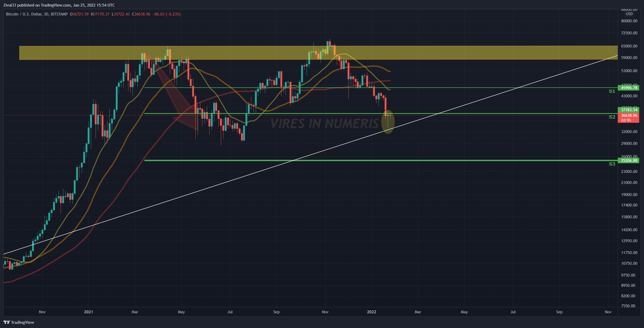The height and width of the screenshot is (328, 644).
Task: Select the S1 price label 45996.78
Action: 629,88
